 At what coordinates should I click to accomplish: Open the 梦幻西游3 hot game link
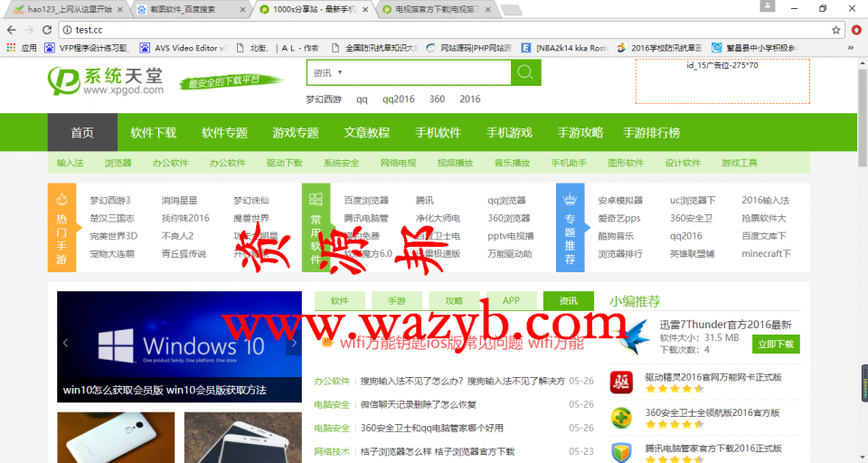[x=110, y=201]
